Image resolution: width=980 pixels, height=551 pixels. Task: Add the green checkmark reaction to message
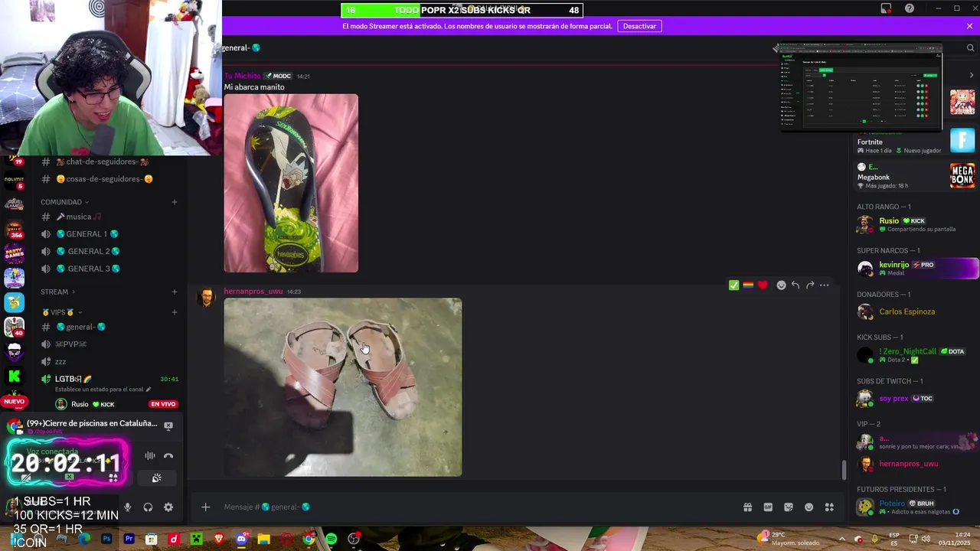(733, 285)
